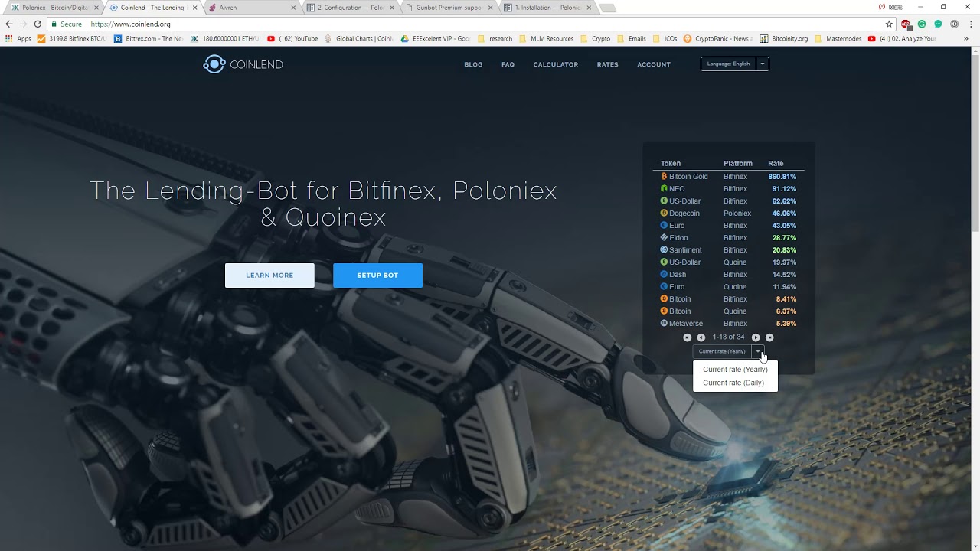Open the Bittrex.com bookmark

(x=149, y=38)
